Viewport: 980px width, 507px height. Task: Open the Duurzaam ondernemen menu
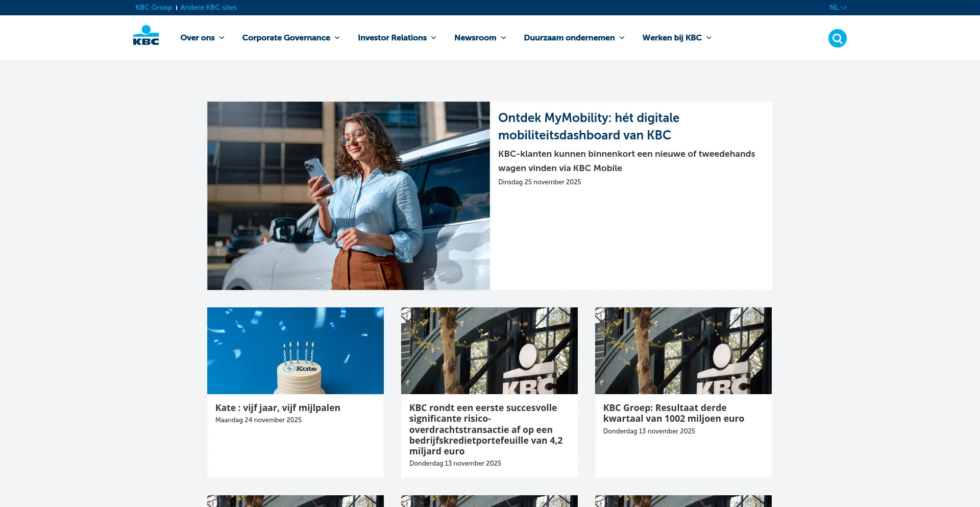[574, 38]
